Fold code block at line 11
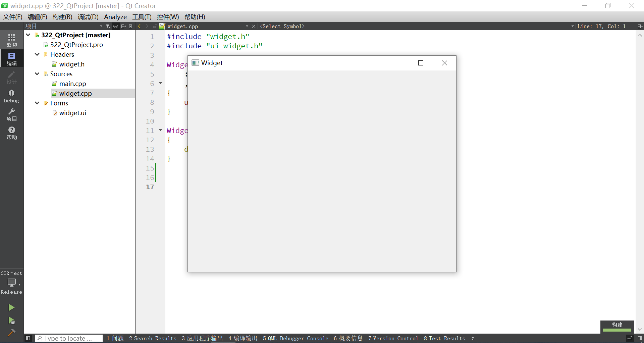Viewport: 644px width, 343px height. coord(161,130)
